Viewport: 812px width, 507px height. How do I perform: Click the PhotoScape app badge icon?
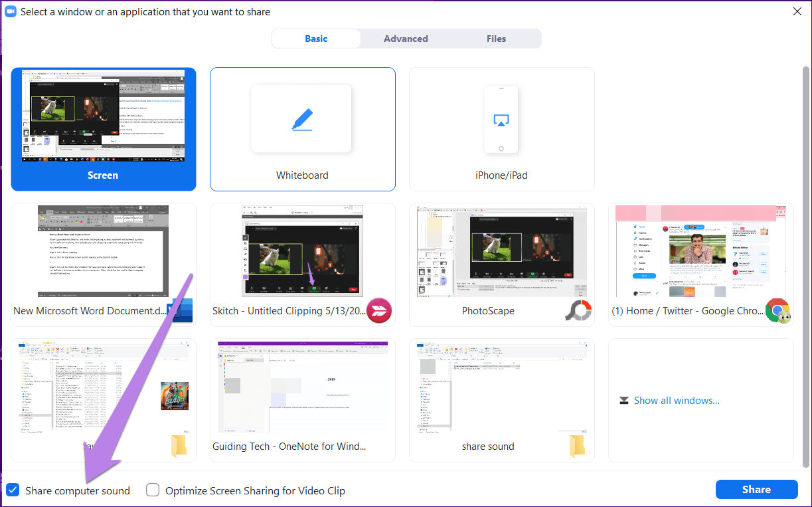pos(578,310)
